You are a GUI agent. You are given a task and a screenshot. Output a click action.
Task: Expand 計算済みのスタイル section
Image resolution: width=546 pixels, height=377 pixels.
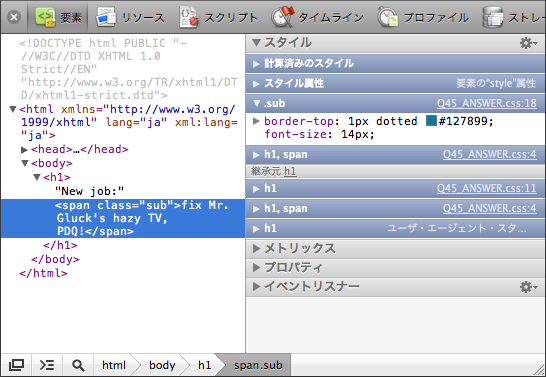256,64
